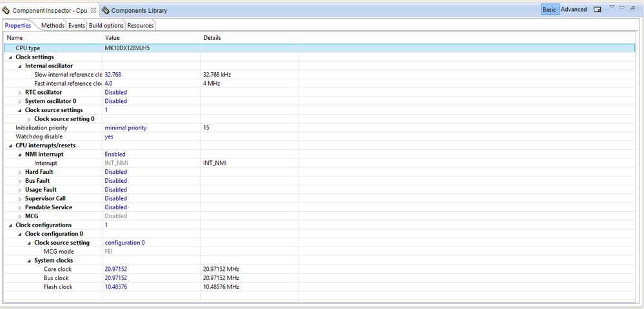
Task: Collapse Clock configuration 0 node
Action: click(x=20, y=234)
